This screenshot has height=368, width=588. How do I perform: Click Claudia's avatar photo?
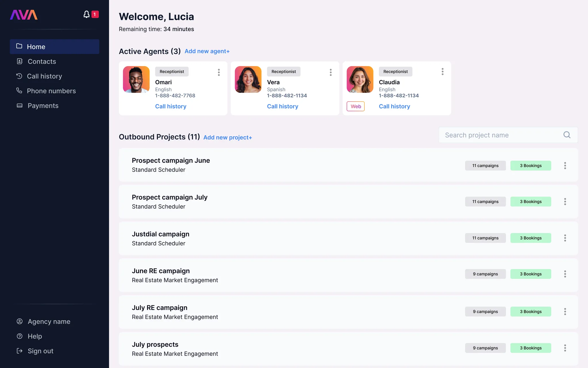(360, 79)
